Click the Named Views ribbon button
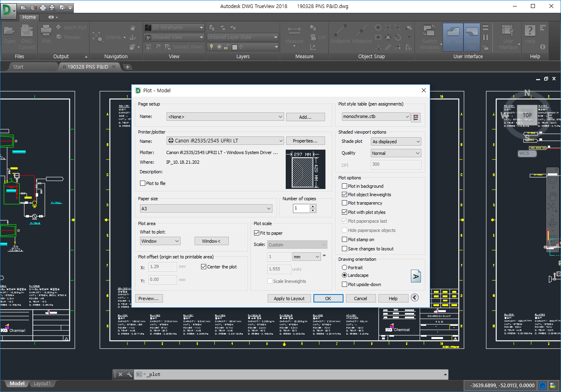The height and width of the screenshot is (392, 561). click(x=184, y=47)
